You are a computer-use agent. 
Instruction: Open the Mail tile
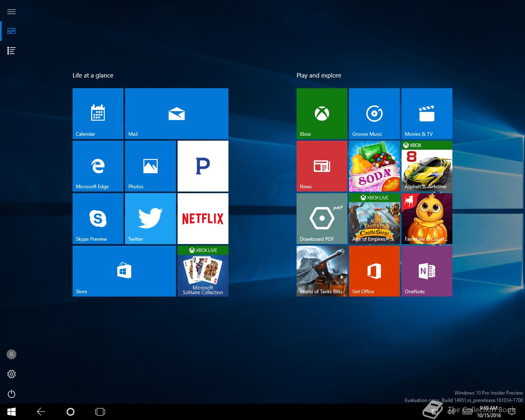click(x=177, y=114)
